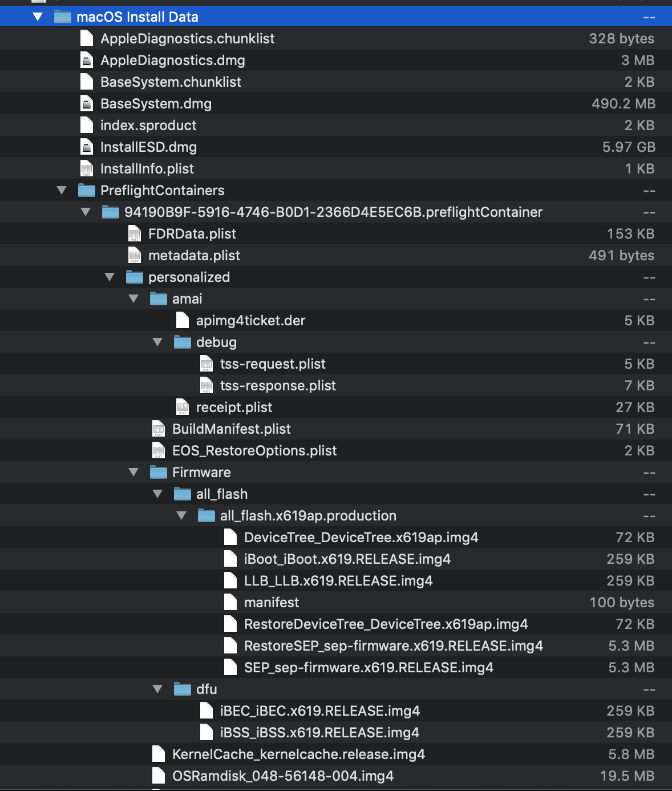Image resolution: width=672 pixels, height=791 pixels.
Task: Collapse the amai folder triangle
Action: [x=133, y=299]
